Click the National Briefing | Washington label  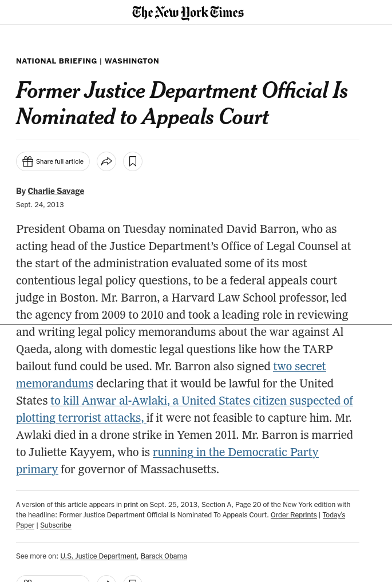(88, 61)
